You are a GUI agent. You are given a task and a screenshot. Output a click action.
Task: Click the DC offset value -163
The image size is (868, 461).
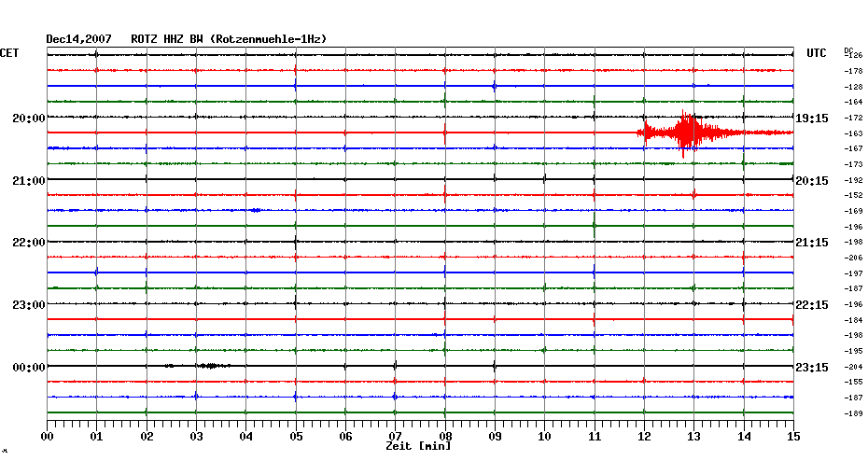click(854, 133)
